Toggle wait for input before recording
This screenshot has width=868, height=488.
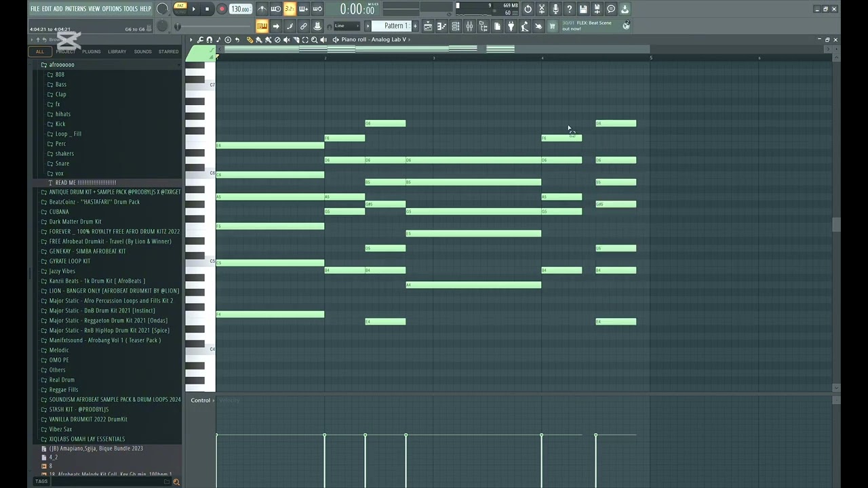coord(275,9)
